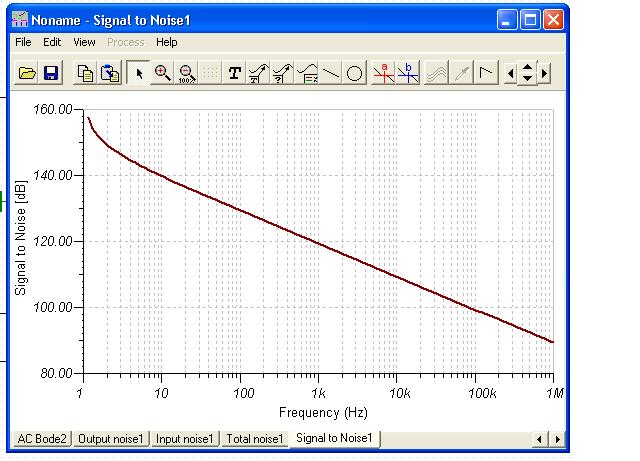Viewport: 640px width, 461px height.
Task: Select the dark red signal-to-noise curve
Action: pos(318,243)
